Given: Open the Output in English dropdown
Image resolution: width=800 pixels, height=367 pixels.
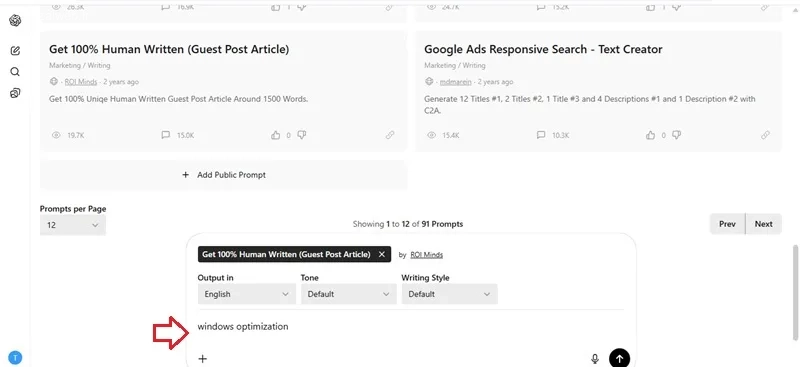Looking at the screenshot, I should [x=246, y=294].
